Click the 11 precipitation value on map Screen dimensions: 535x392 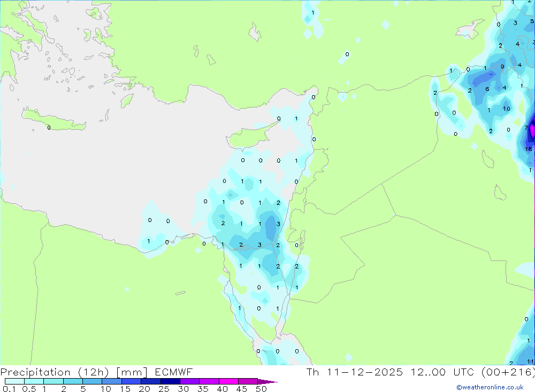(530, 362)
